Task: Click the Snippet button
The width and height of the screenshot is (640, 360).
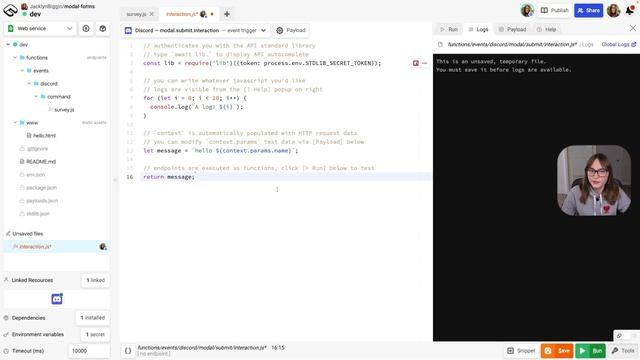Action: pos(521,351)
